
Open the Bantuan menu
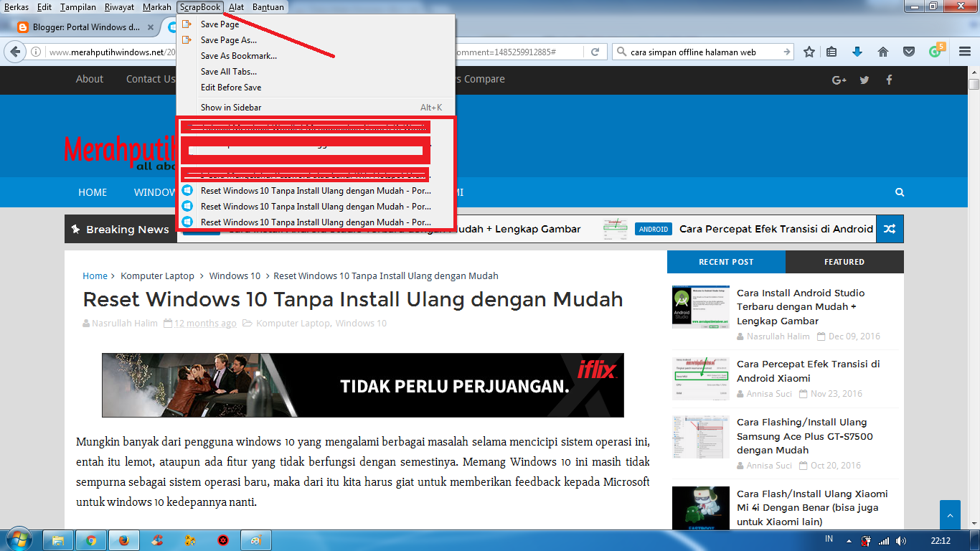point(268,7)
